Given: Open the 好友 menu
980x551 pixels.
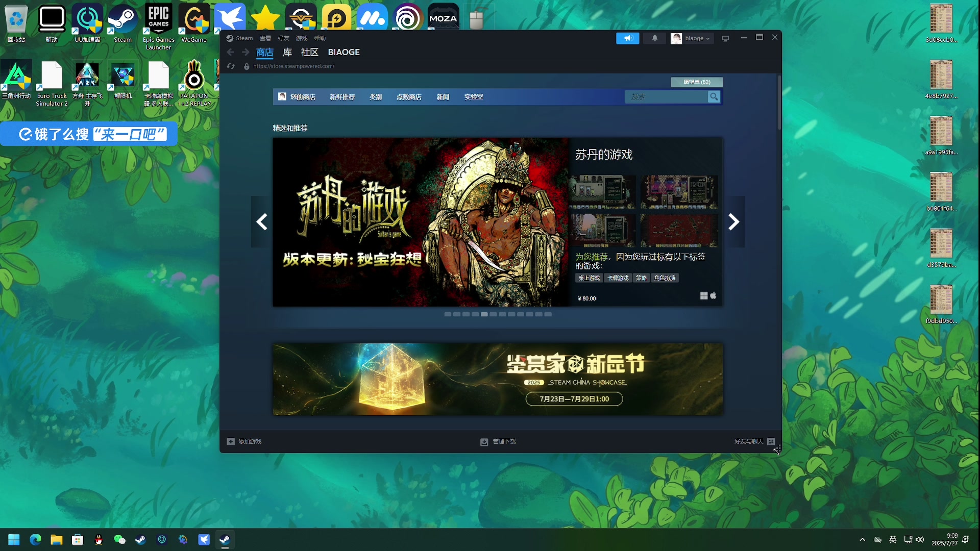Looking at the screenshot, I should pyautogui.click(x=283, y=38).
